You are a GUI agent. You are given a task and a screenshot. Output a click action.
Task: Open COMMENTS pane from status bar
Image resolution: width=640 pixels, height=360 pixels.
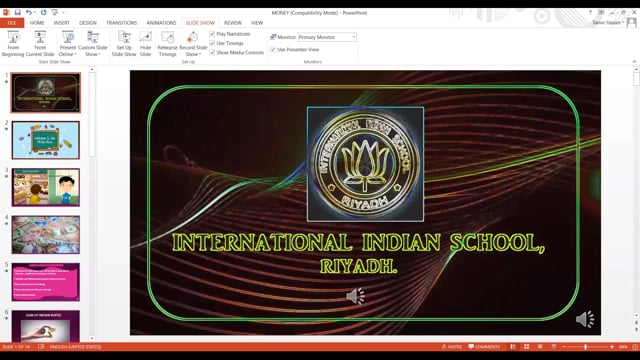pos(484,347)
